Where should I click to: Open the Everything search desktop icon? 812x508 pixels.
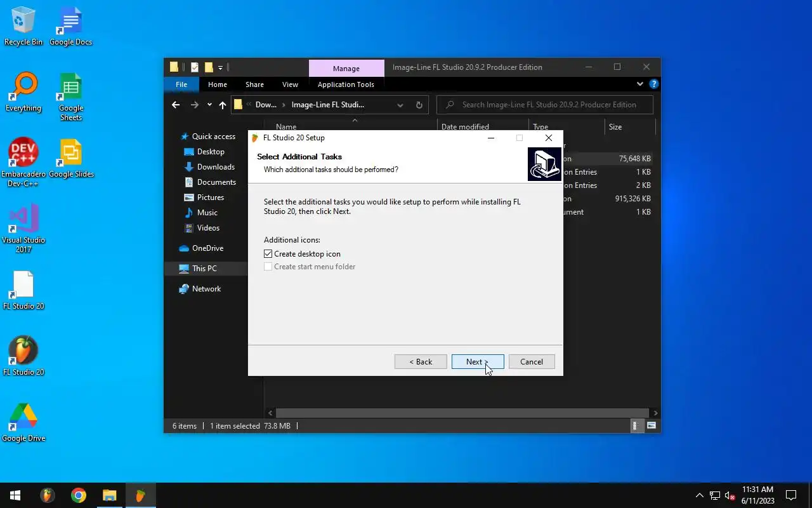(x=23, y=92)
